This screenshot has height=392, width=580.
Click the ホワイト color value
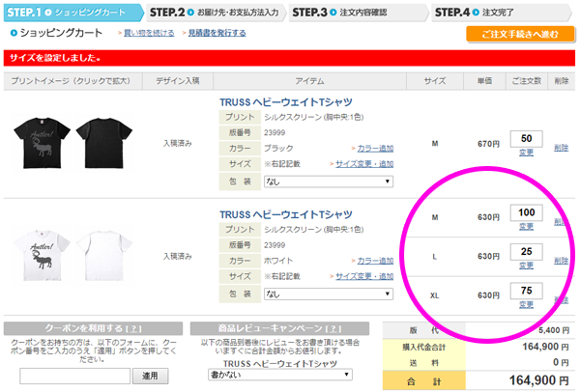tap(278, 261)
